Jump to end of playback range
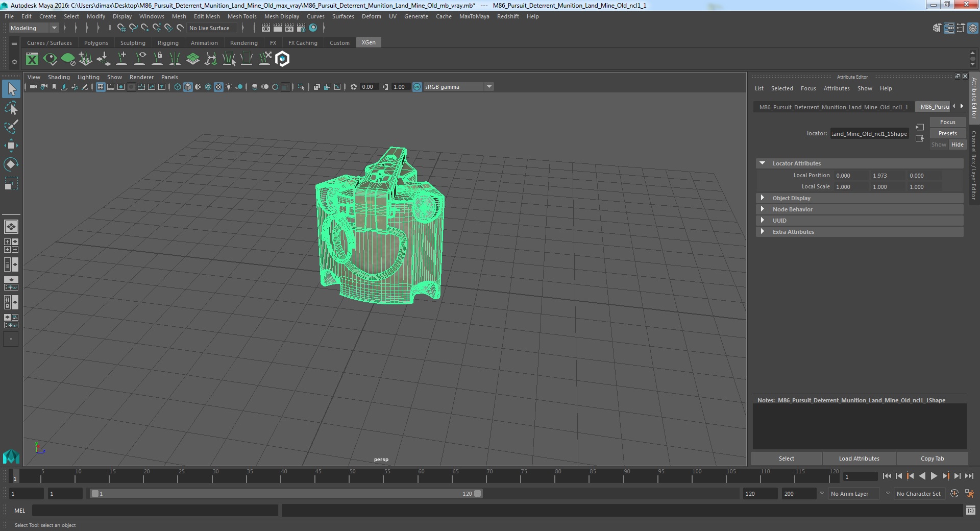 (969, 476)
